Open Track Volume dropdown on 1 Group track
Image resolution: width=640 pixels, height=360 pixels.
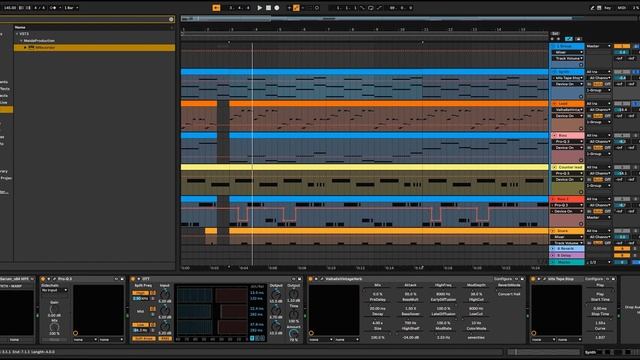tap(567, 58)
